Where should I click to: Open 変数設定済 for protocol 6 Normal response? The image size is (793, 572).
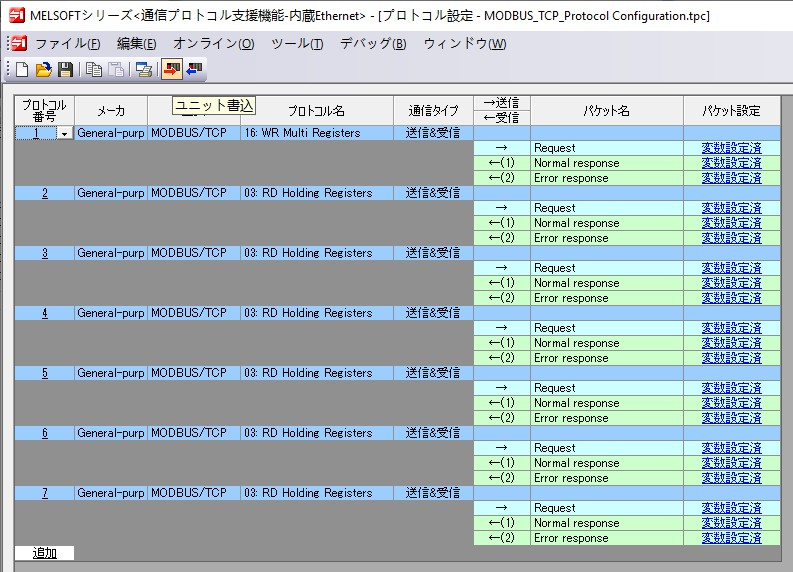point(731,463)
